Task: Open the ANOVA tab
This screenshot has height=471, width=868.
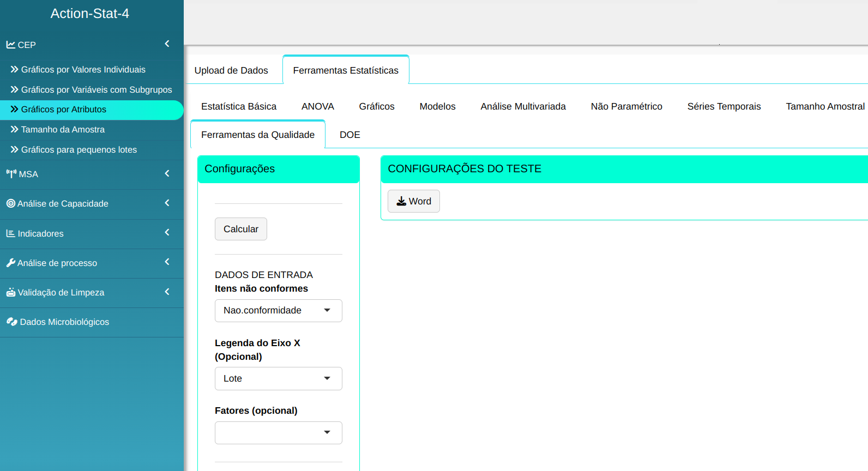Action: [317, 106]
